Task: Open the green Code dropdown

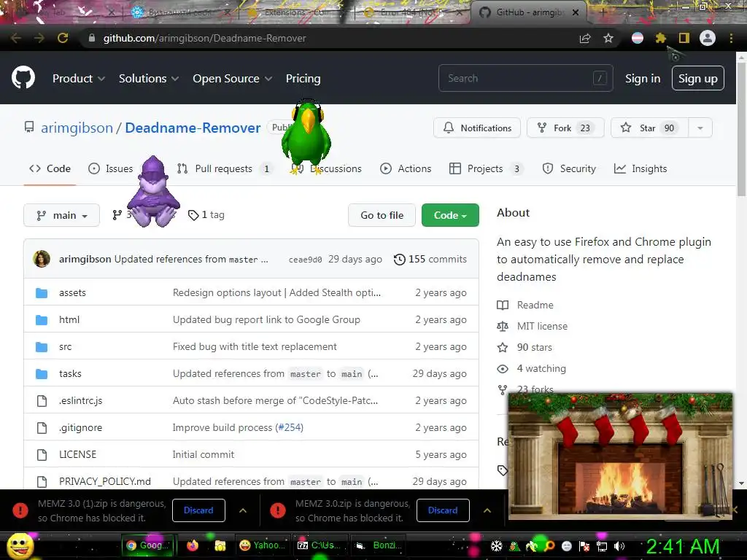Action: 450,215
